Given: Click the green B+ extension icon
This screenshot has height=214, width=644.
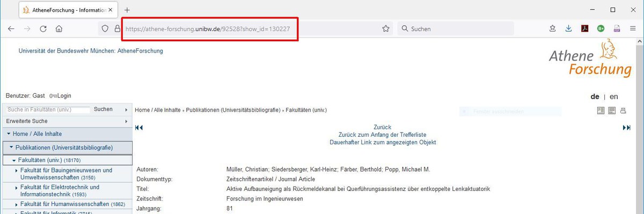Looking at the screenshot, I should 601,29.
